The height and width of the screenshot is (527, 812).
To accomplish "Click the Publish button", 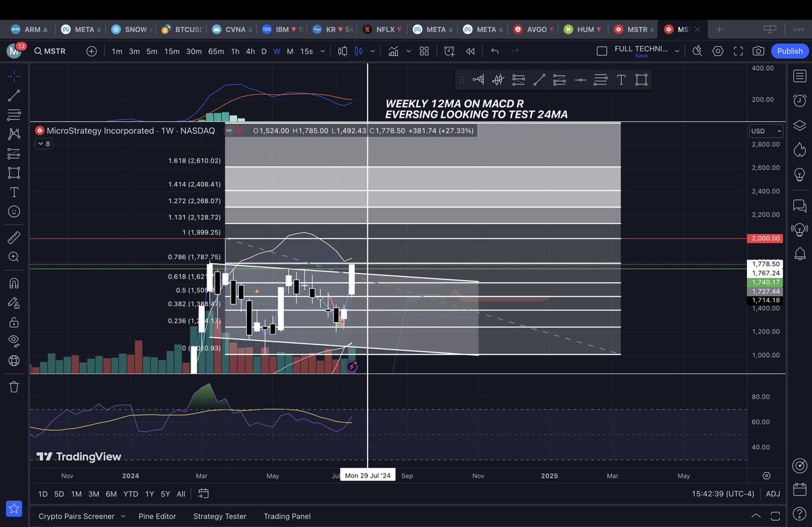I will (x=789, y=51).
